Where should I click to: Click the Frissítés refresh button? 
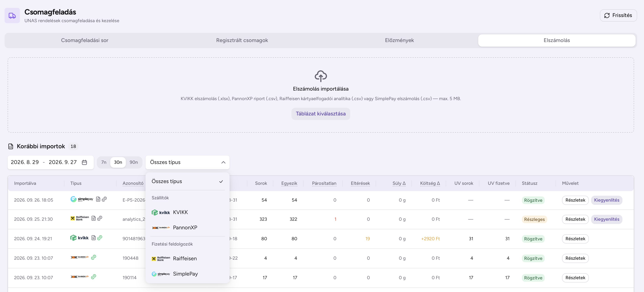(x=618, y=15)
